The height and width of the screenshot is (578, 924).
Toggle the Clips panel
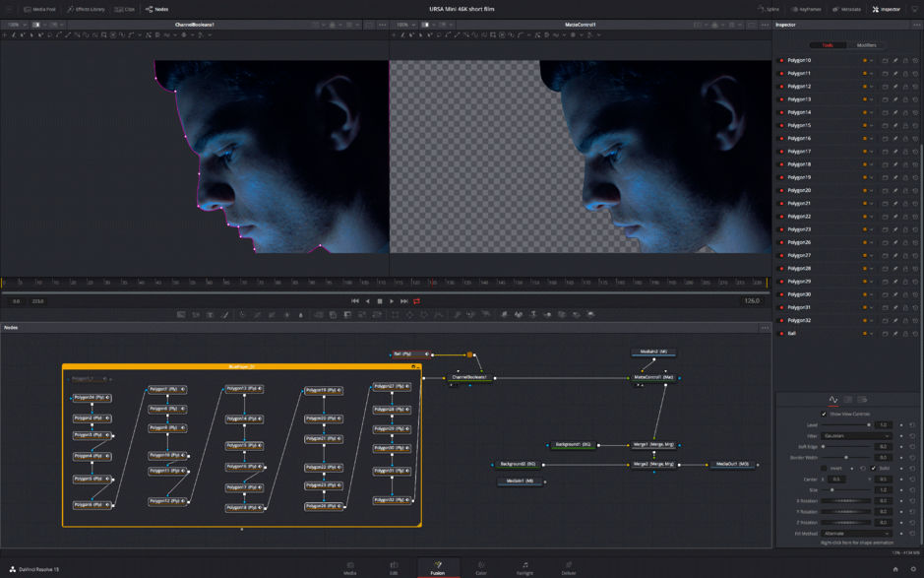point(124,9)
